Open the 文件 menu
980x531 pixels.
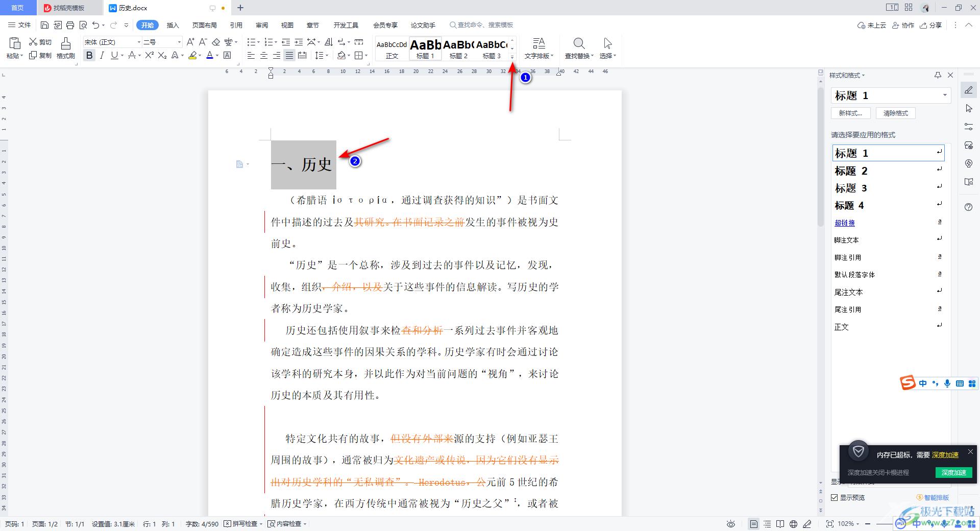[19, 25]
